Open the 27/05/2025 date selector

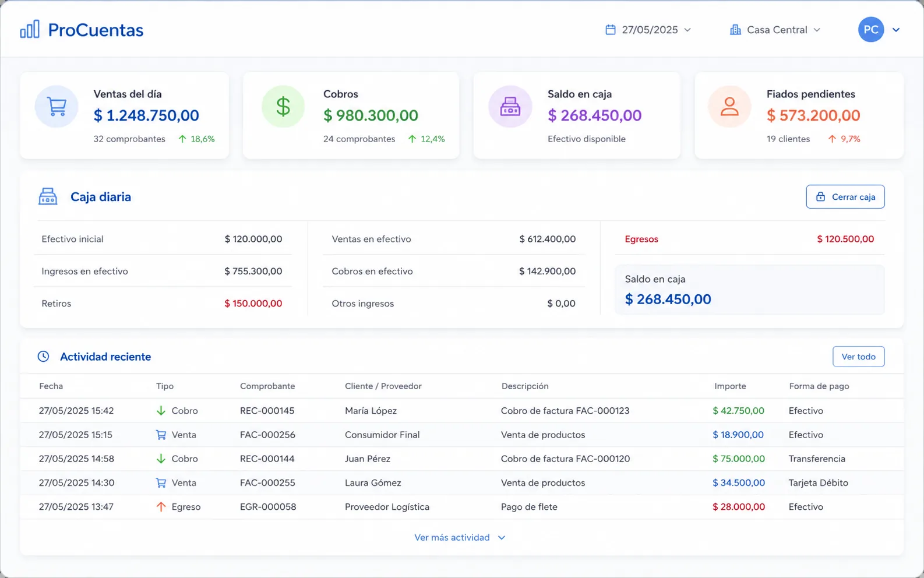[x=648, y=30]
